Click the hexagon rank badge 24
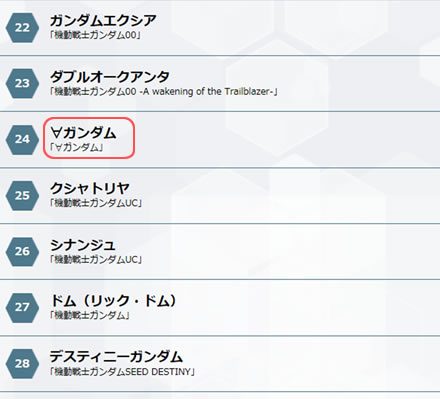The width and height of the screenshot is (440, 399). click(22, 139)
